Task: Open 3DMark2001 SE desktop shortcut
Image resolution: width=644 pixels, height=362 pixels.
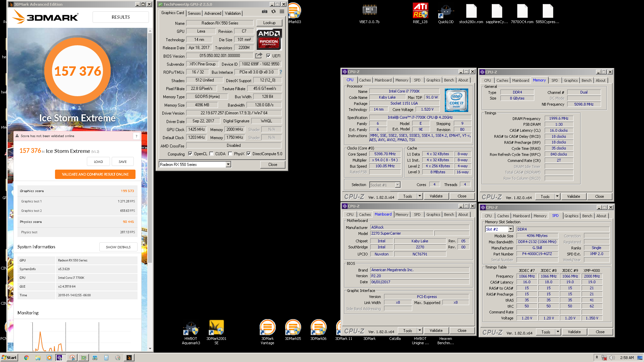Action: pos(216,332)
